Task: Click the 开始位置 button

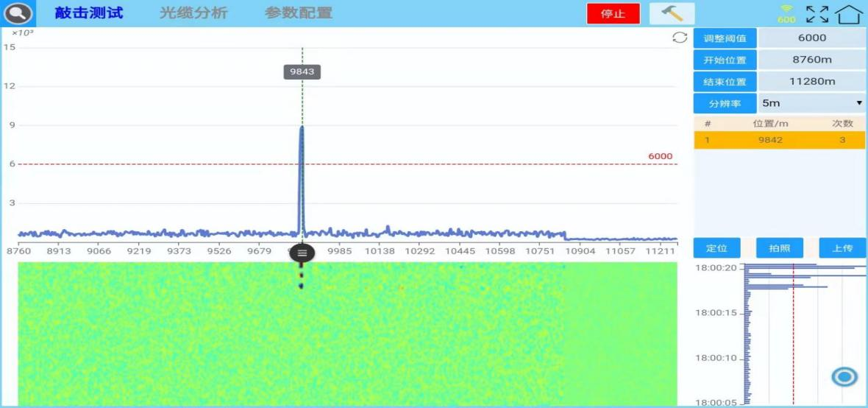Action: click(x=725, y=60)
